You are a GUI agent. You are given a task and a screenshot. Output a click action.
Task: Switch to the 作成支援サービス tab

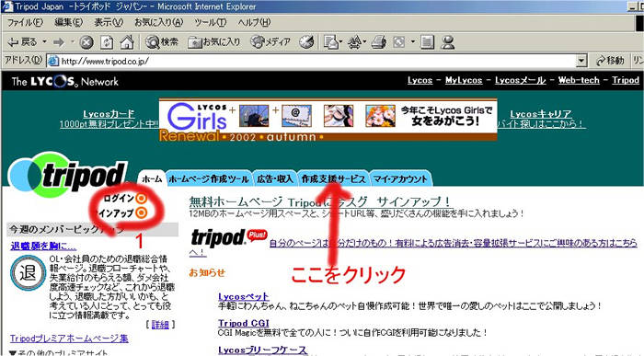pyautogui.click(x=333, y=179)
